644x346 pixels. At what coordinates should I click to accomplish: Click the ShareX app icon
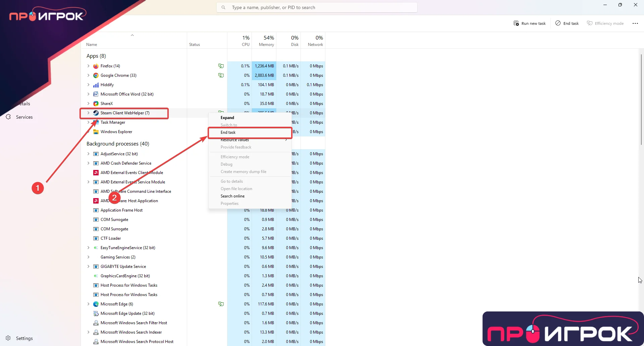click(x=96, y=103)
